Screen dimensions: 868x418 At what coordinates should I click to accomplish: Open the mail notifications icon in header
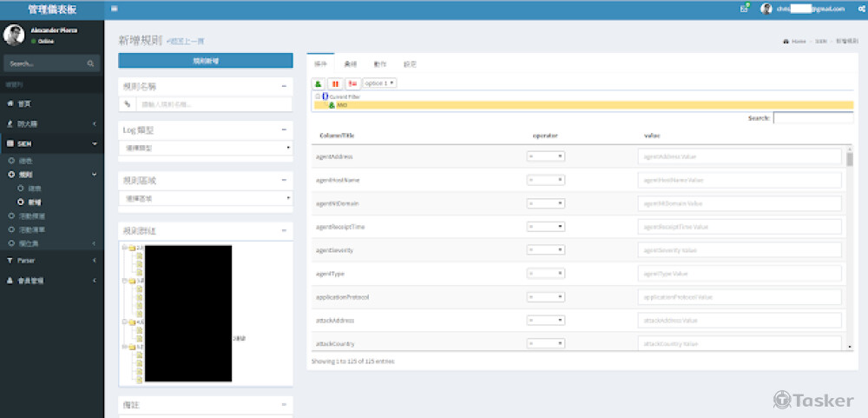click(744, 9)
